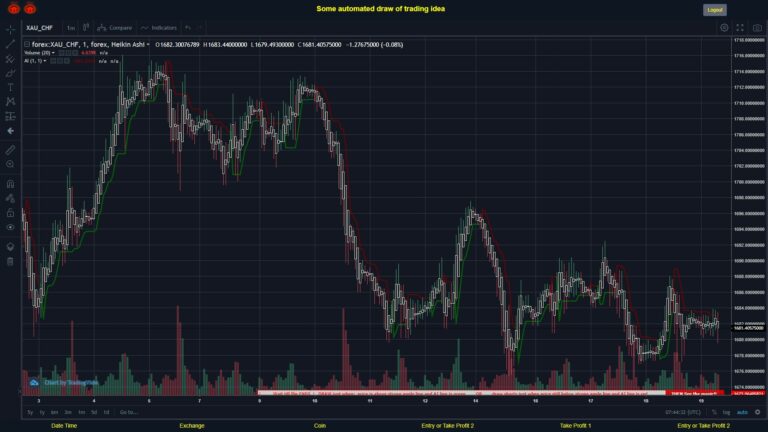
Task: Set chart range to 1y
Action: 42,412
